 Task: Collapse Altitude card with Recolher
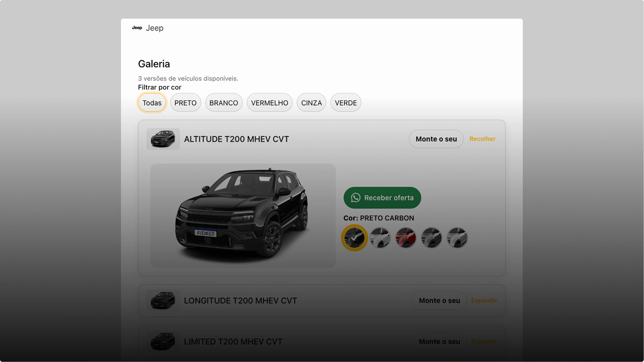click(x=482, y=139)
